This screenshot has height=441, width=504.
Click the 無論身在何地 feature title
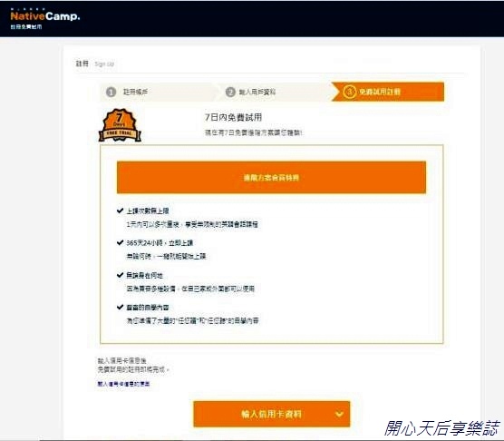pos(145,275)
